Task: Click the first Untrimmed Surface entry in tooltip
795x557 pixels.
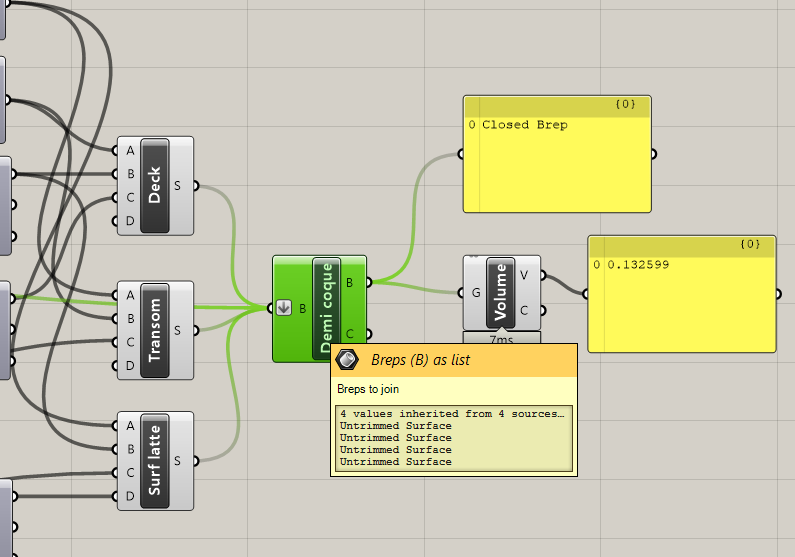Action: [x=395, y=426]
